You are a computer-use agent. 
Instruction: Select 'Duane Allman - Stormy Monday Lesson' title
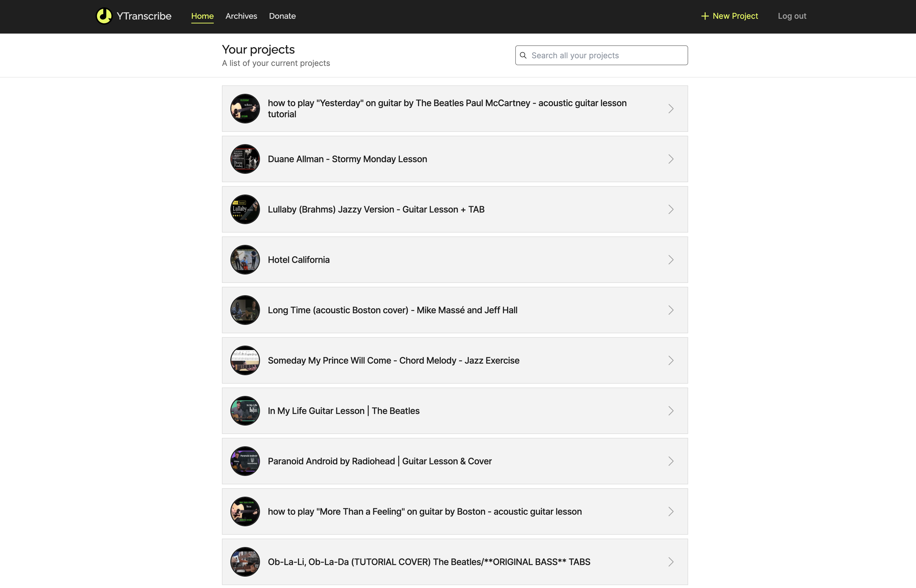[x=347, y=159]
